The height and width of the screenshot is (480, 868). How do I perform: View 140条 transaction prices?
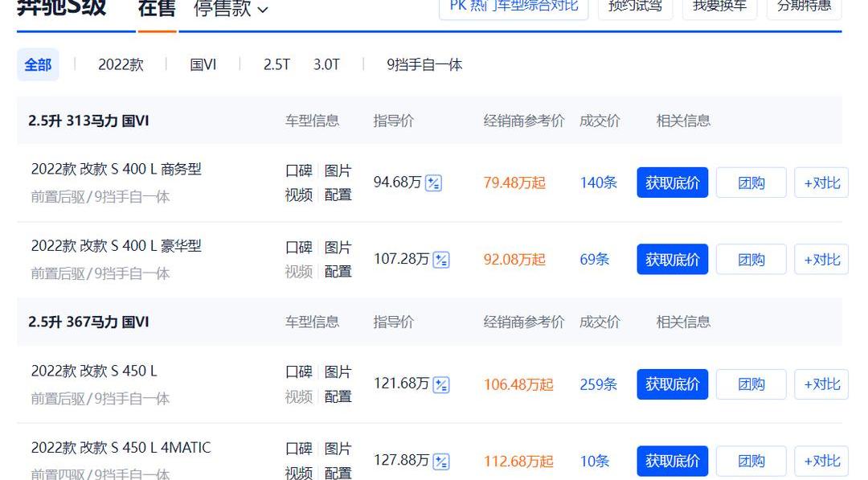coord(599,183)
